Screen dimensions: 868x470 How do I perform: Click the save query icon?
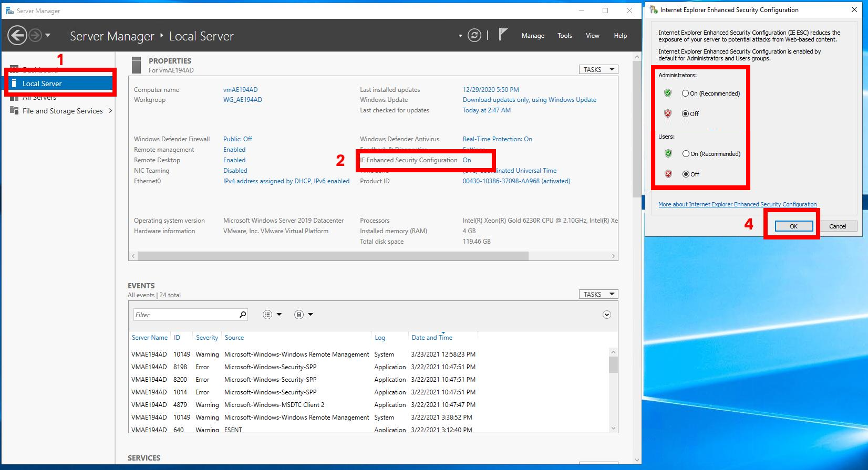pos(299,315)
